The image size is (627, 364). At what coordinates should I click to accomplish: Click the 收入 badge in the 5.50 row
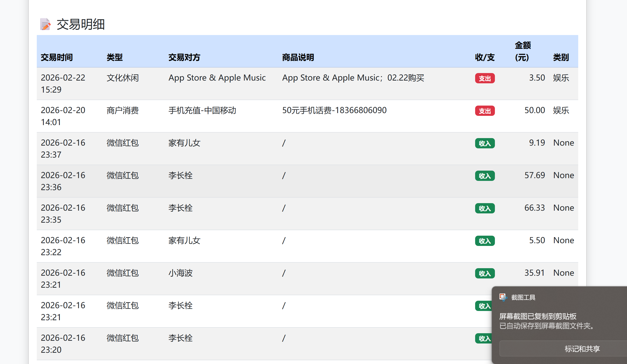(x=485, y=241)
